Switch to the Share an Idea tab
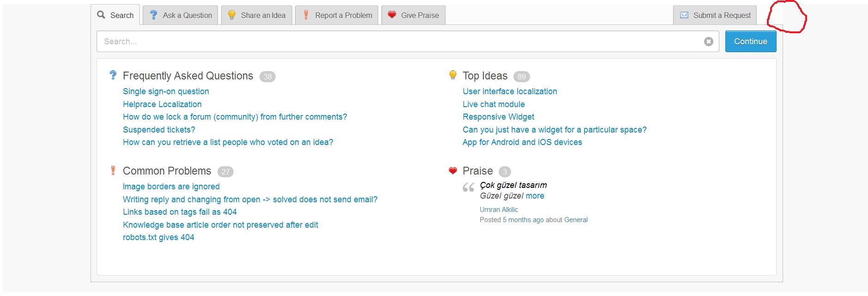 click(x=256, y=15)
